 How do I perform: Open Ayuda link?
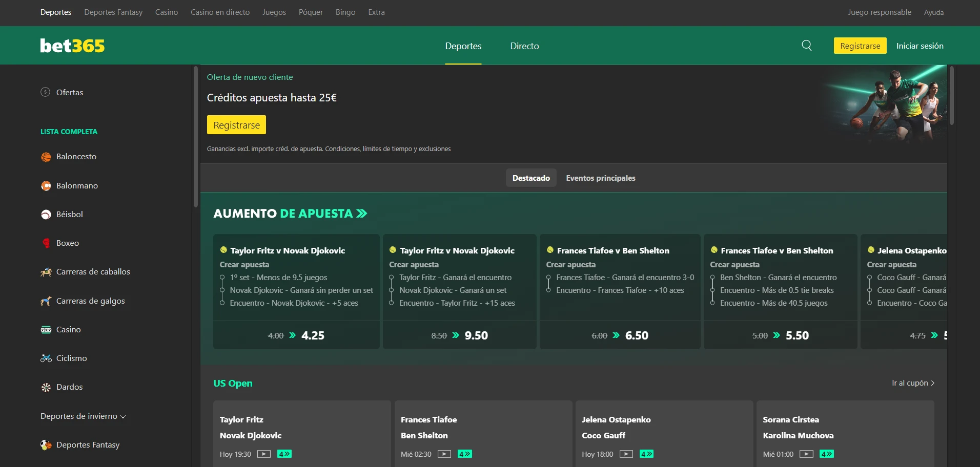point(934,12)
